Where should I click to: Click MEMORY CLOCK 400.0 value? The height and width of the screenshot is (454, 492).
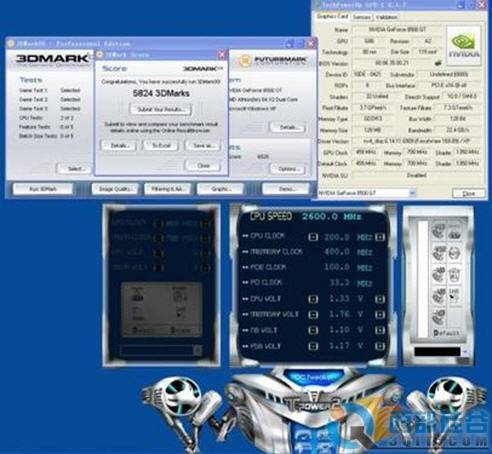(x=337, y=252)
